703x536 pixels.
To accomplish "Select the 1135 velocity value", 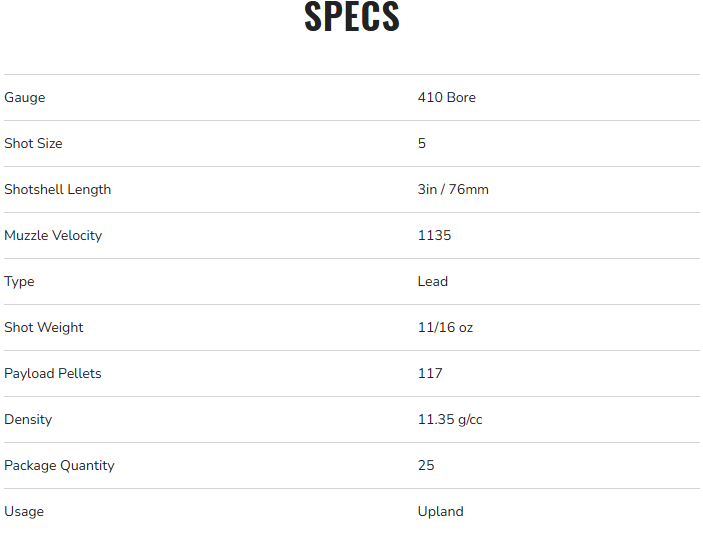I will (434, 236).
